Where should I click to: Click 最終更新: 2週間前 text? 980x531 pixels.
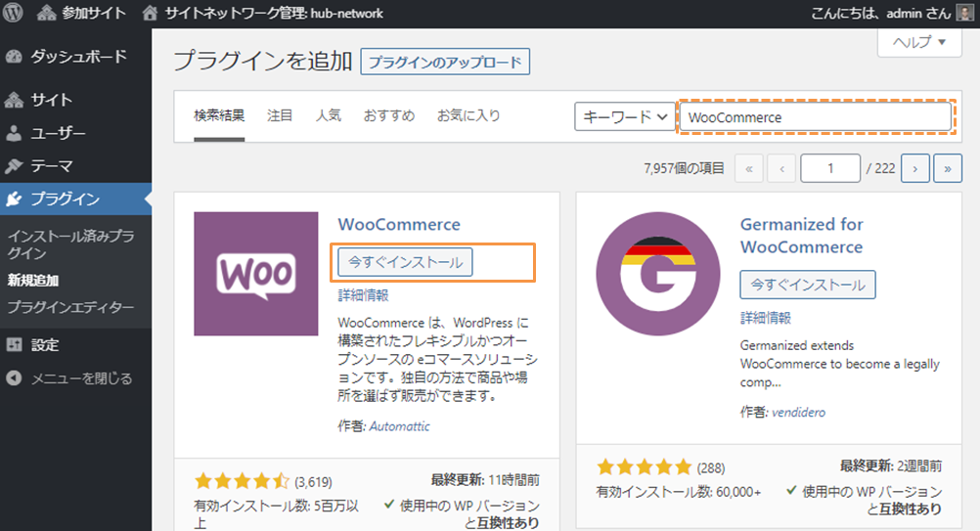click(x=891, y=466)
